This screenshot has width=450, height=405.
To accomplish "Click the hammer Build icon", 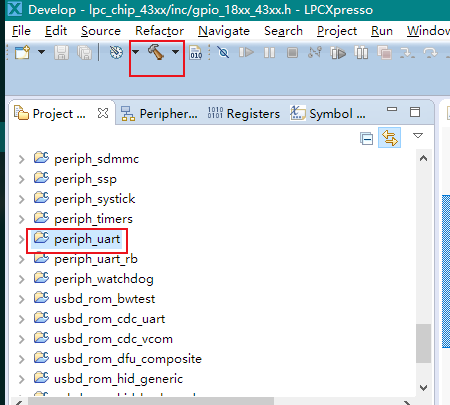I will [156, 52].
